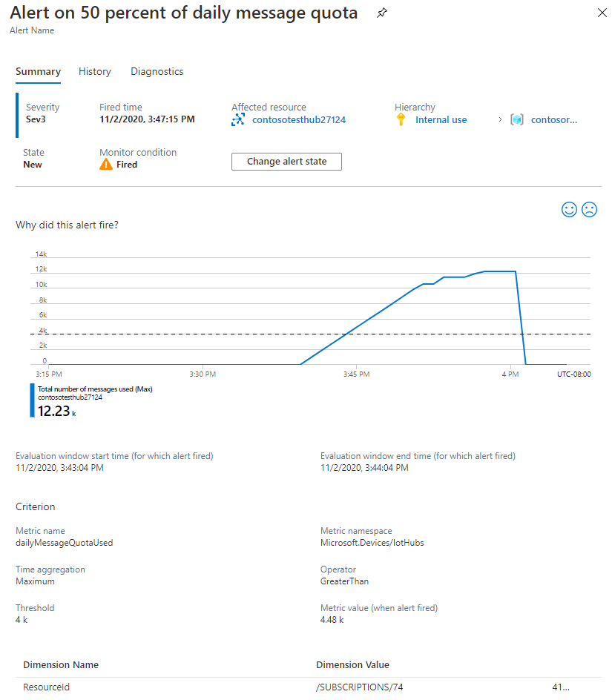612x700 pixels.
Task: Switch to the Summary tab
Action: click(x=38, y=72)
